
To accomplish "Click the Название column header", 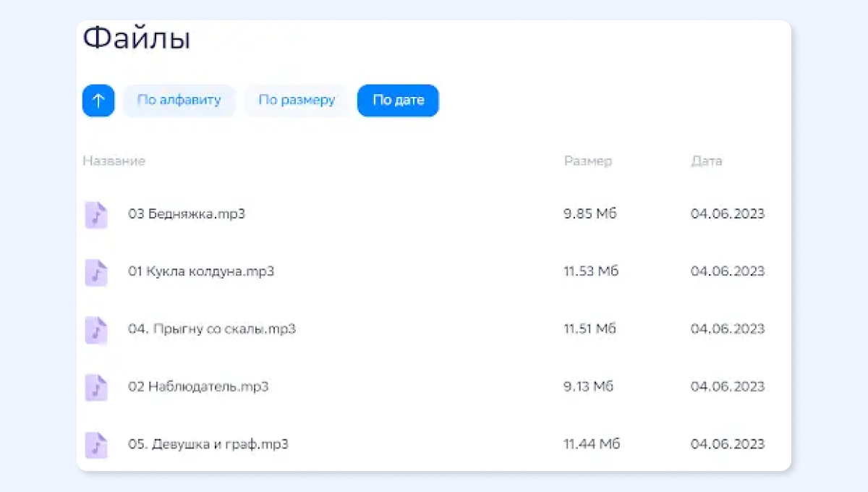I will point(114,161).
